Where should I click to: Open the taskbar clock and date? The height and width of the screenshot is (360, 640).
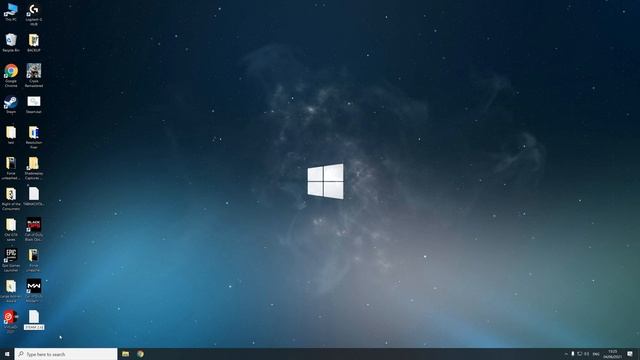(x=613, y=354)
